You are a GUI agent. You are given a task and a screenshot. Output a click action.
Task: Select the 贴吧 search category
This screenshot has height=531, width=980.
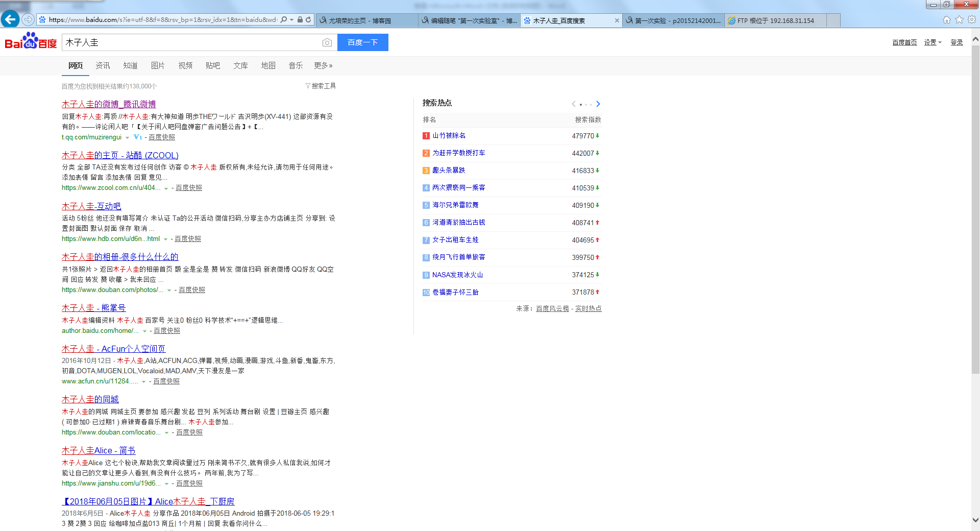(213, 65)
